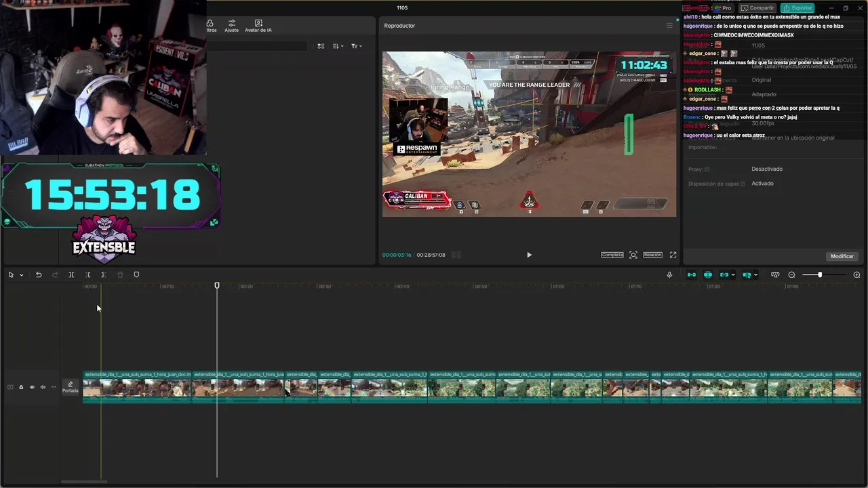Open the media sort order dropdown
868x488 pixels.
click(338, 46)
